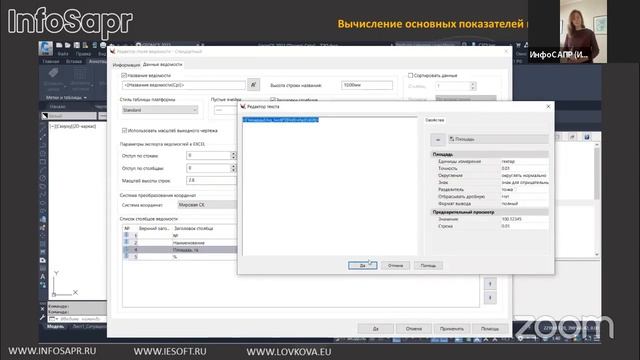Open the Система координат Мировая СК dropdown
The width and height of the screenshot is (640, 360).
(207, 205)
